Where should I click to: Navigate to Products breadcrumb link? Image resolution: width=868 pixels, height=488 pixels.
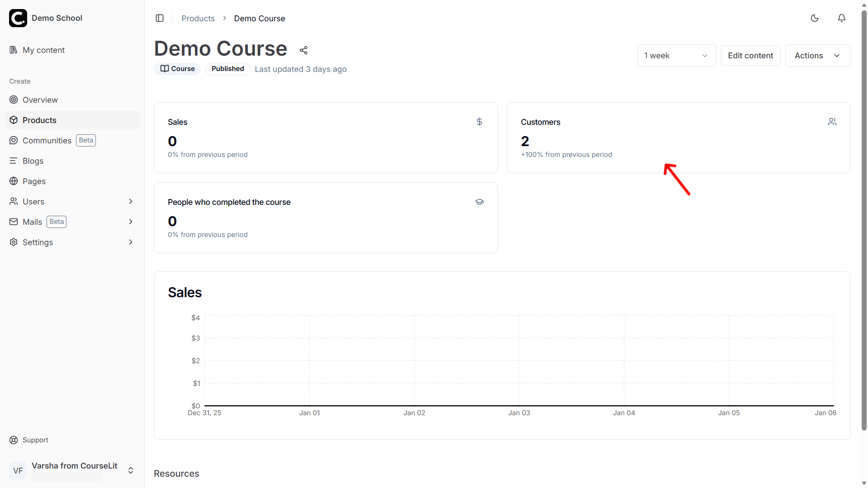198,18
